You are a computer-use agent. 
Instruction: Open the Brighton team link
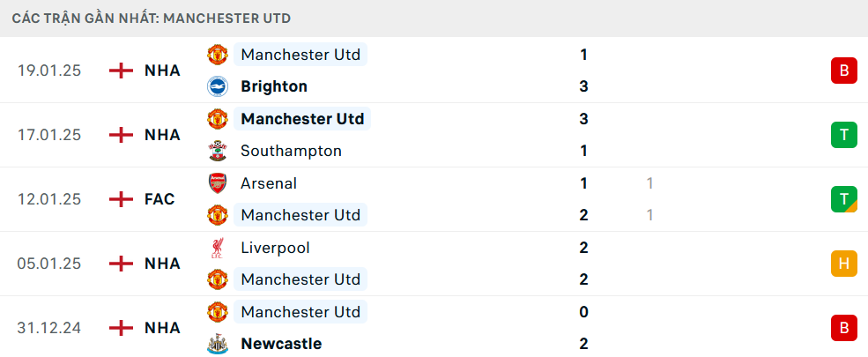pos(274,86)
